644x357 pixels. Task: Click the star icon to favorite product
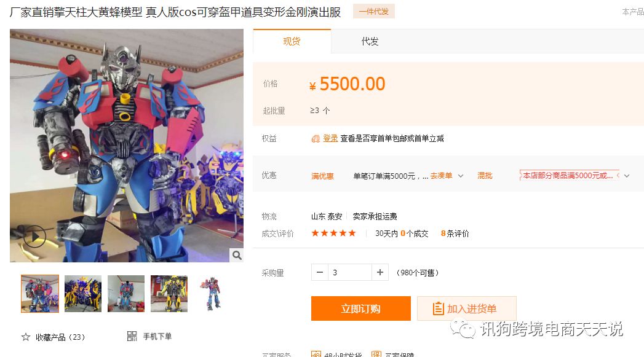point(25,337)
